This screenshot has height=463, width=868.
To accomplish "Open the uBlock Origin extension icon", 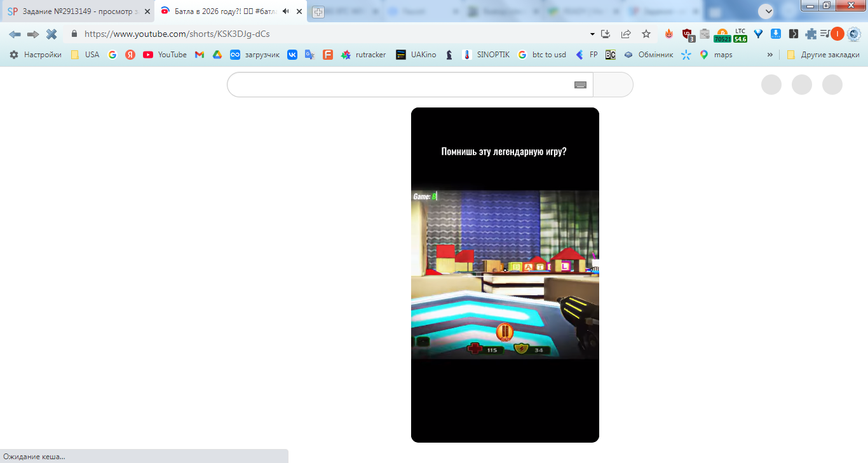I will [688, 34].
